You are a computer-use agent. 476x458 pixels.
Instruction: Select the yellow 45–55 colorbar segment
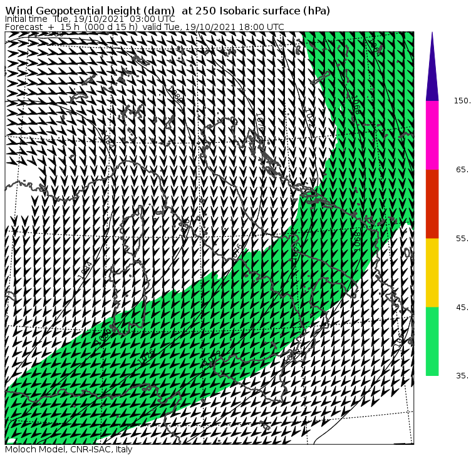(432, 273)
